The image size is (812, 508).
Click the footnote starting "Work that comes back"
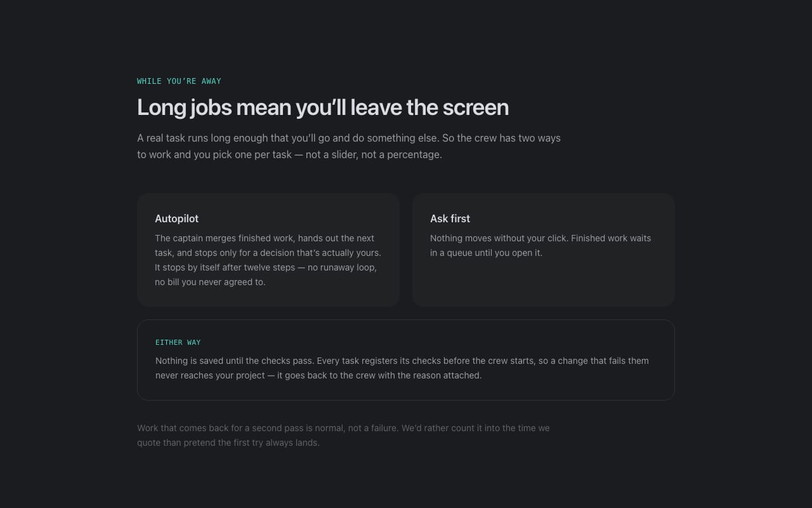tap(343, 436)
